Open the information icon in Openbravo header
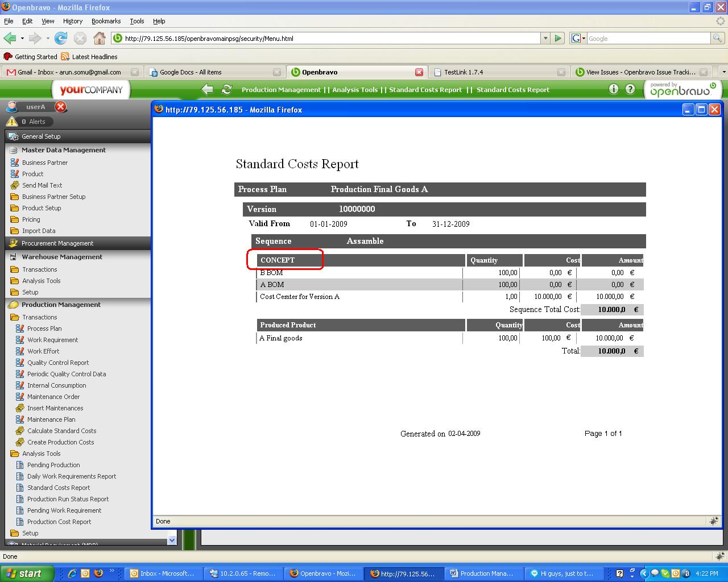This screenshot has height=582, width=728. click(x=613, y=89)
